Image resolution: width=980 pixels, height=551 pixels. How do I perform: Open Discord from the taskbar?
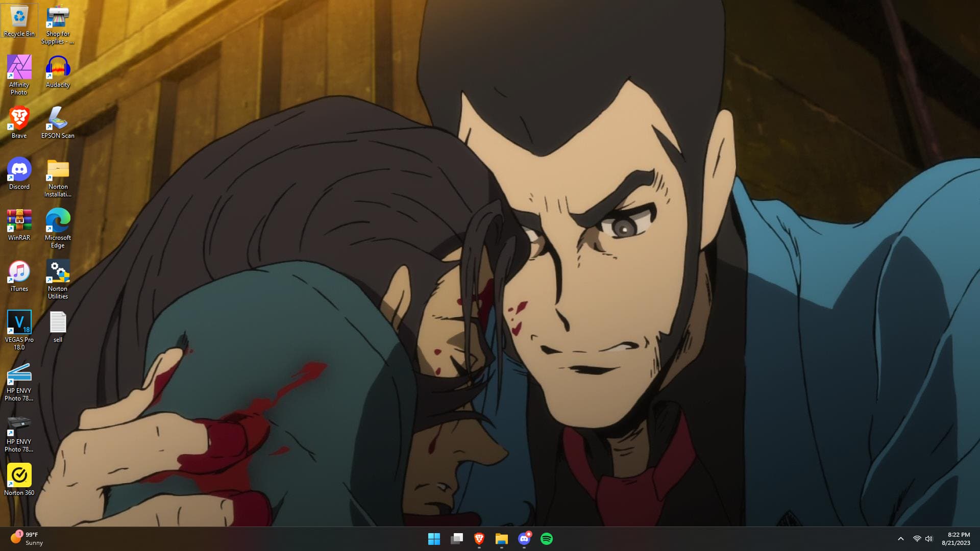[x=524, y=539]
